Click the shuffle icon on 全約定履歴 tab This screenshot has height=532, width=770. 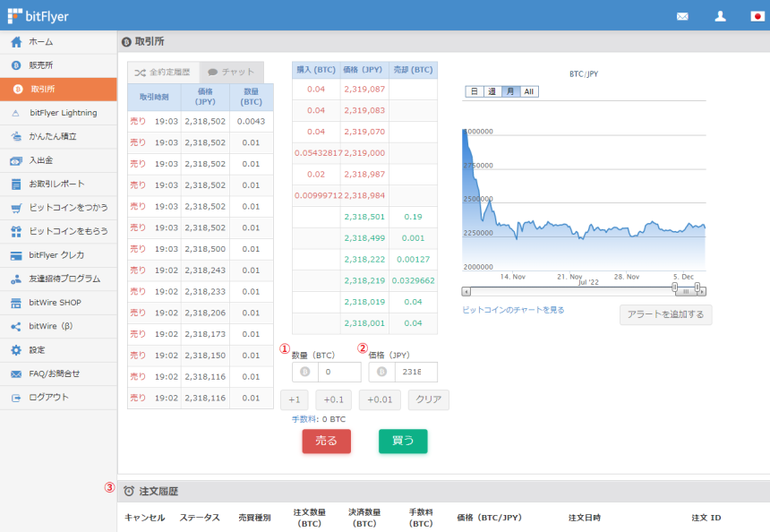pos(140,73)
